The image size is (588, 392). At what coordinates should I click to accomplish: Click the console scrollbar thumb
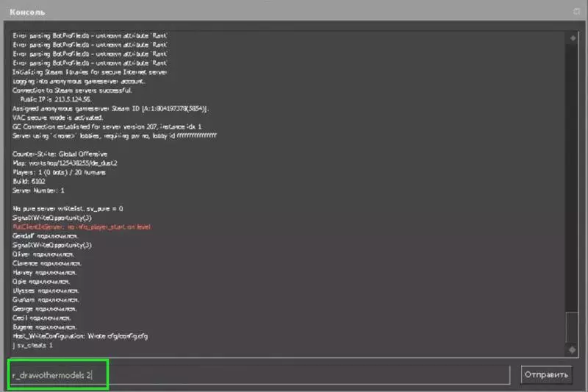(573, 327)
